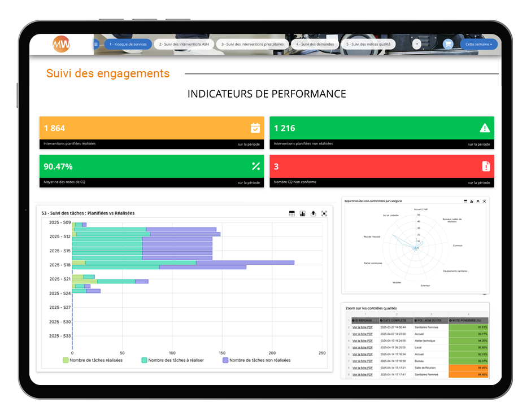This screenshot has width=531, height=420.
Task: Export the Suivi des tâches chart
Action: coord(314,213)
